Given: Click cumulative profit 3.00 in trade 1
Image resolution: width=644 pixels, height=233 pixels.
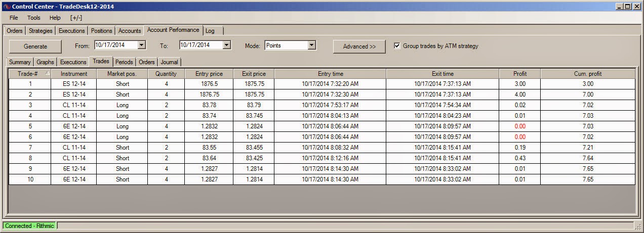Looking at the screenshot, I should [588, 84].
